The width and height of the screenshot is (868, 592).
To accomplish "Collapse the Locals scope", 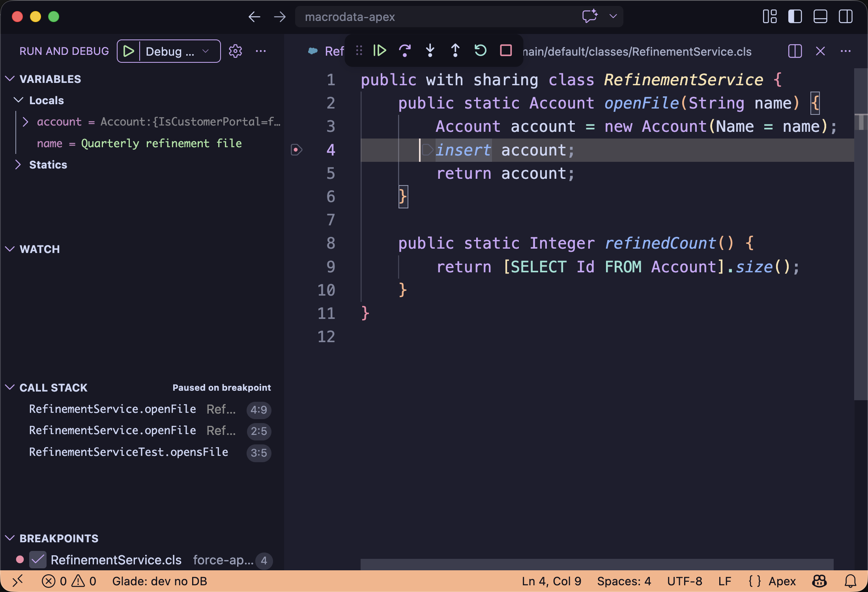I will [x=19, y=100].
